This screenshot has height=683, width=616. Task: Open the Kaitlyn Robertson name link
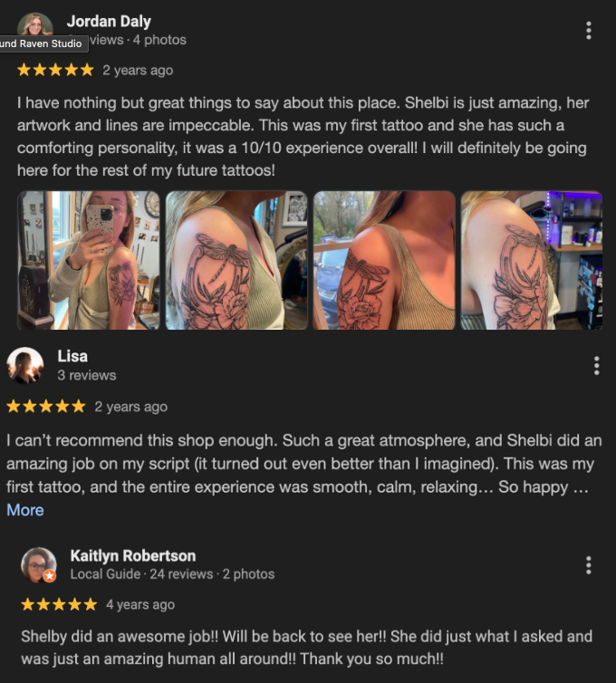(133, 556)
